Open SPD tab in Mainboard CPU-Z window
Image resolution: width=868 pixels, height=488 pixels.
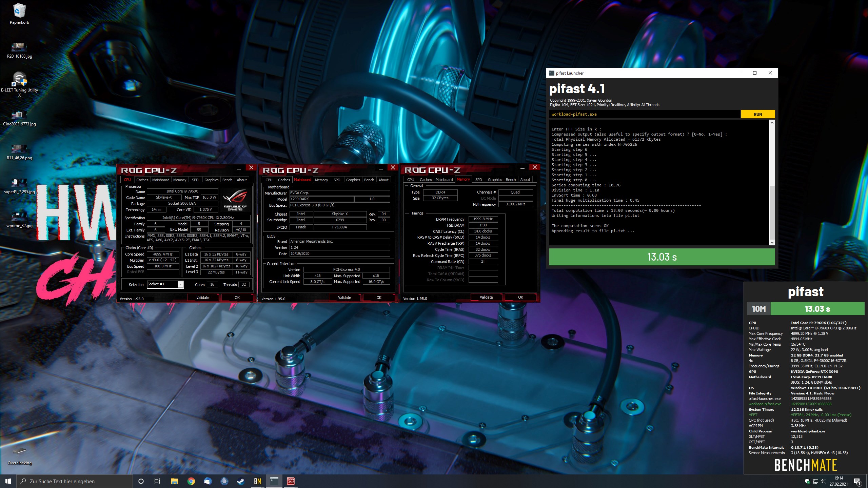tap(337, 180)
